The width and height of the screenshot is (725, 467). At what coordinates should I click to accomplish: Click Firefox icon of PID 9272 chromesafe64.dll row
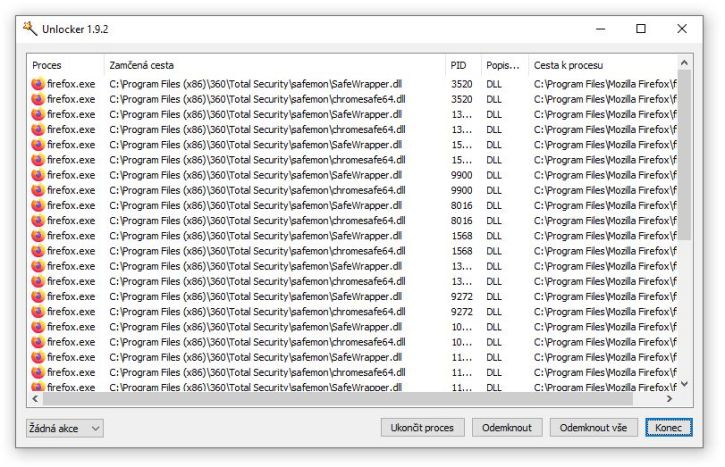[38, 312]
